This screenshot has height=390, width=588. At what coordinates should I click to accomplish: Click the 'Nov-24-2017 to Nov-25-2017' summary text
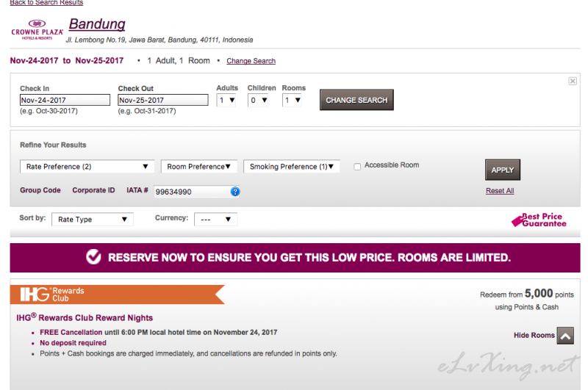67,61
